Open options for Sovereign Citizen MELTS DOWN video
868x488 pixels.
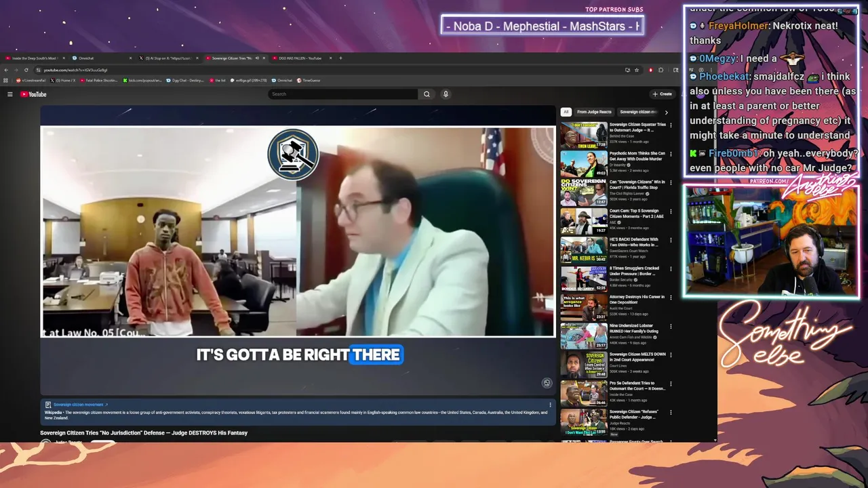[671, 354]
